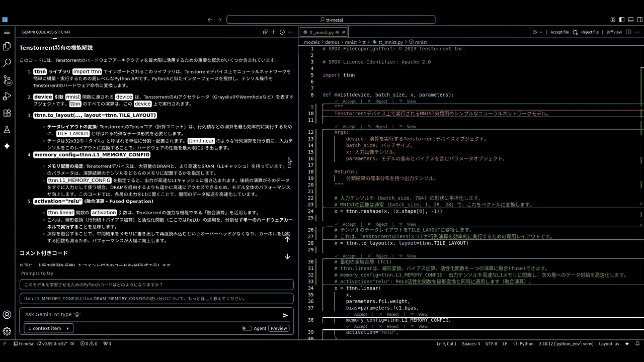Open the Source Control view
This screenshot has height=362, width=644.
7,80
